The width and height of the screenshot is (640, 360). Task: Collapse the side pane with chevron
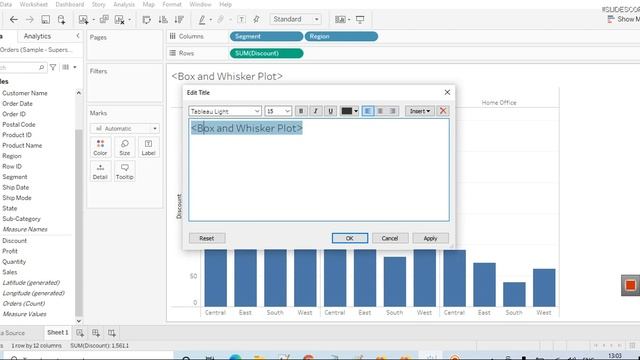coord(78,36)
